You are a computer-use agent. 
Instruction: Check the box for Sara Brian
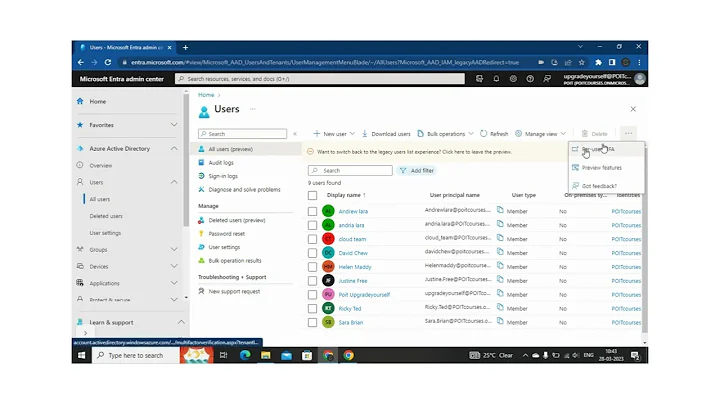click(x=312, y=322)
